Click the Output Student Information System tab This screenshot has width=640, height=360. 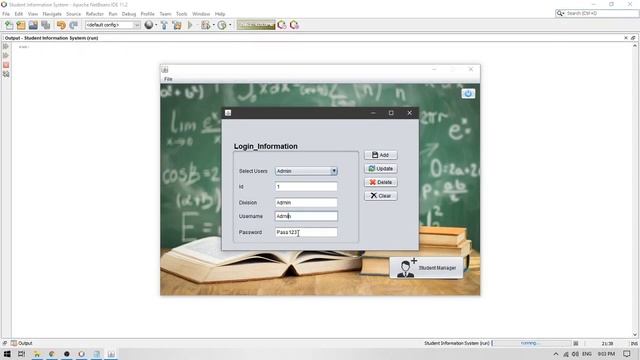coord(51,38)
